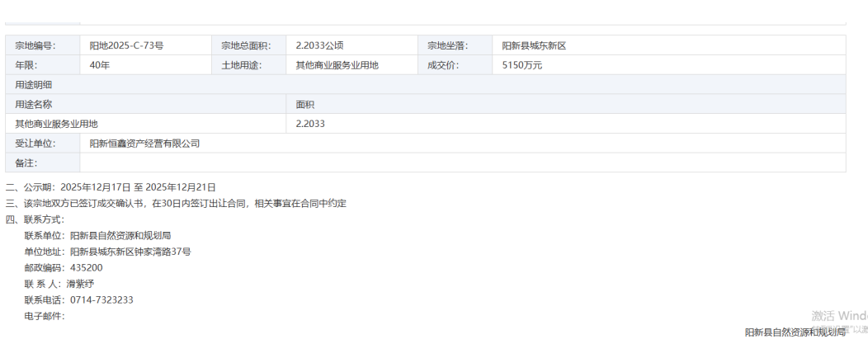Click the address 阳新县城东新区钟家湾路37号

(x=130, y=252)
